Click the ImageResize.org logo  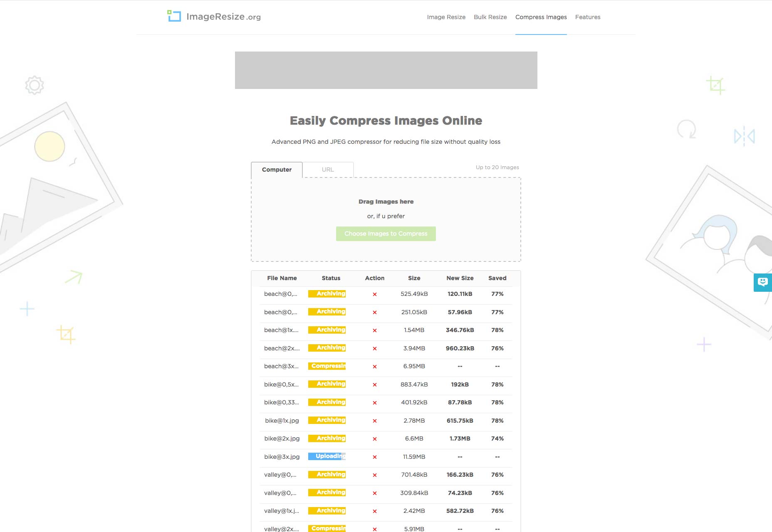(x=214, y=17)
